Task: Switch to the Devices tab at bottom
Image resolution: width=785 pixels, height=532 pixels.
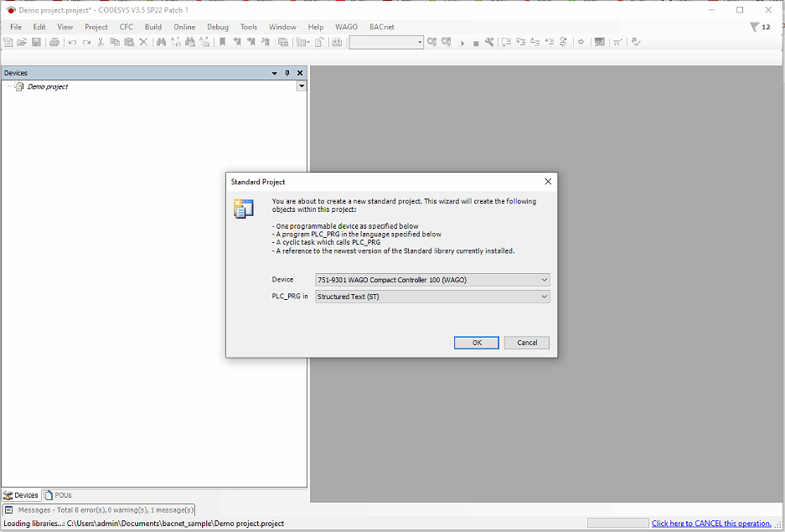Action: [x=22, y=495]
